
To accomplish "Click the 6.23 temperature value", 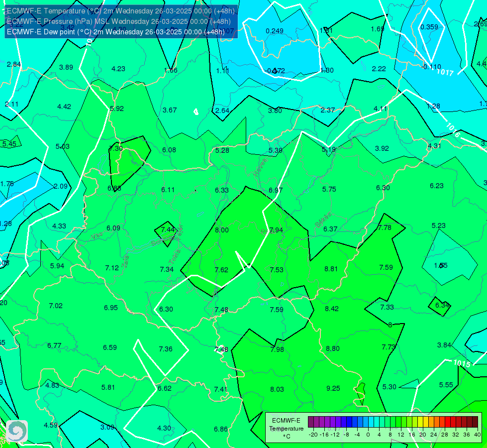I will (x=437, y=186).
